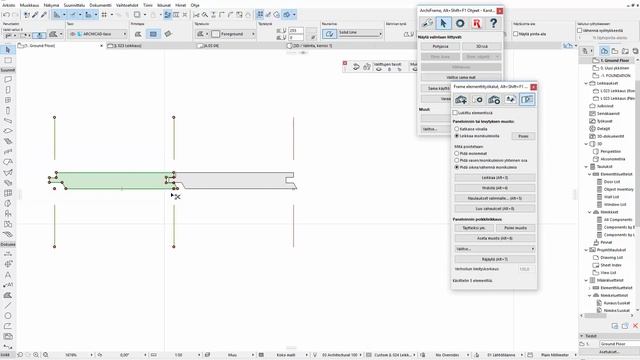640x360 pixels.
Task: Click the floor plan geometry icon under Pintapa
Action: 153,34
